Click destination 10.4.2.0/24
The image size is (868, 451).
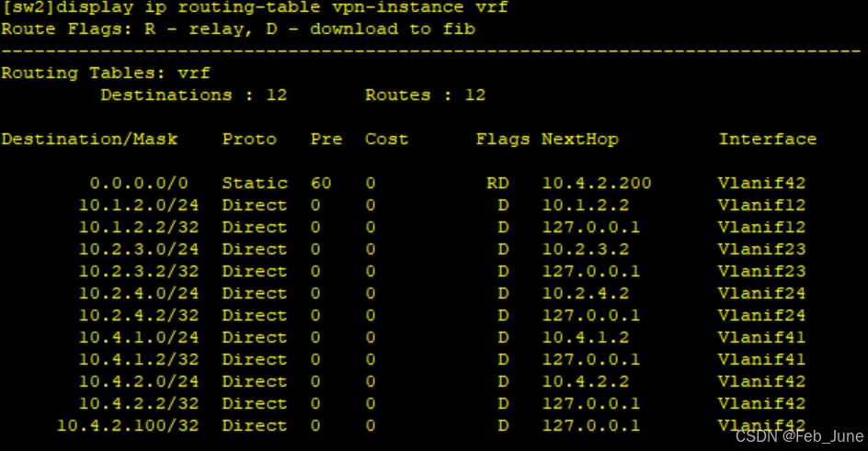click(x=139, y=381)
